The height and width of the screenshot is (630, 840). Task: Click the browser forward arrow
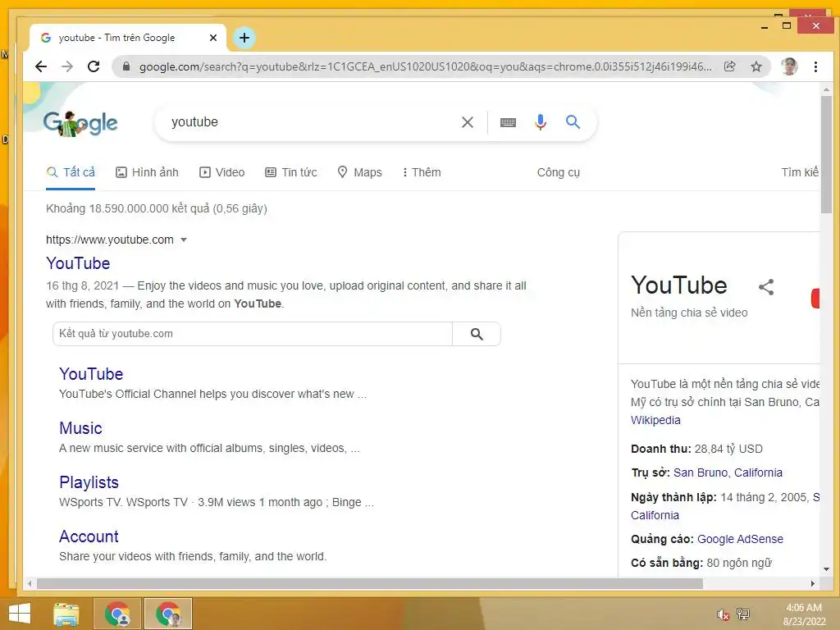click(x=67, y=66)
